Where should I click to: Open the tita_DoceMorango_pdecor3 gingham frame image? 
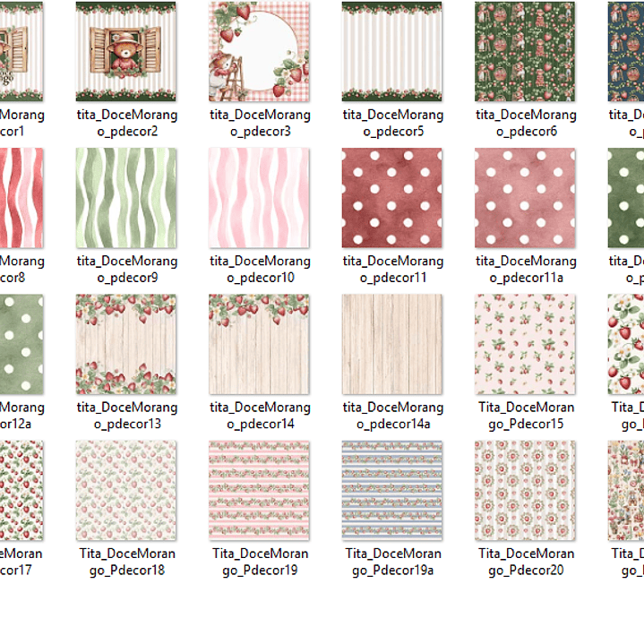[x=259, y=51]
